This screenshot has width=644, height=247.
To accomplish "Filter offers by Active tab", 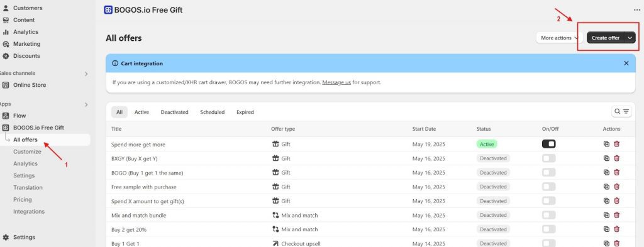I will tap(142, 112).
